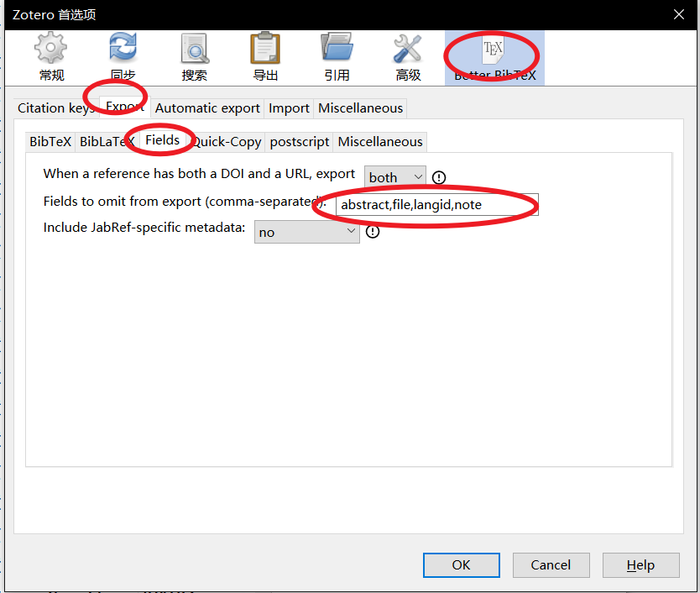Switch to the BibTeX sub-tab

coord(50,142)
